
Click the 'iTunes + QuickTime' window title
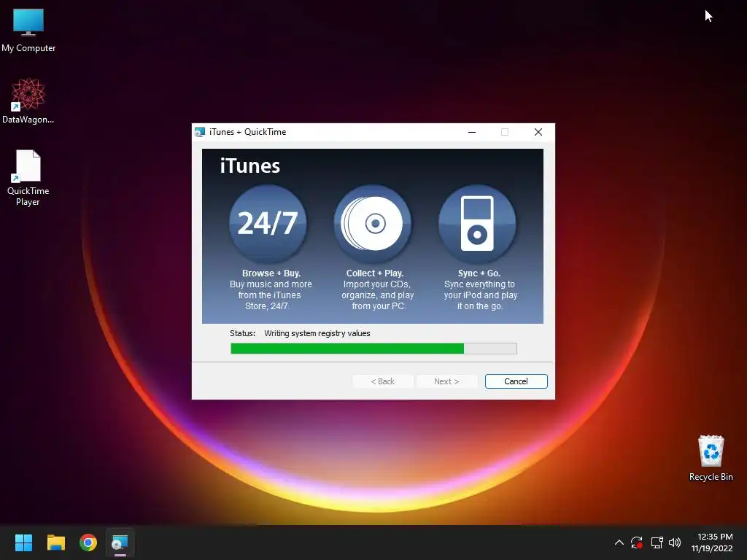click(248, 132)
